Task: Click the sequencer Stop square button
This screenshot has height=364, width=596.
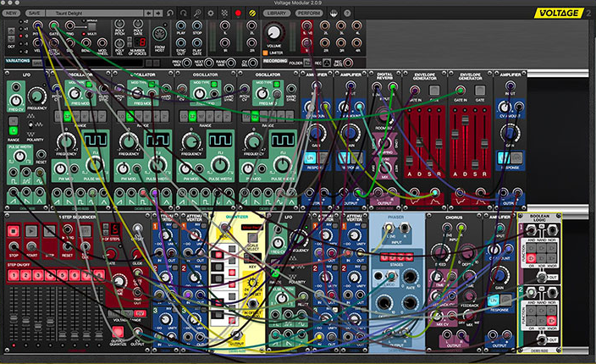Action: pyautogui.click(x=14, y=230)
